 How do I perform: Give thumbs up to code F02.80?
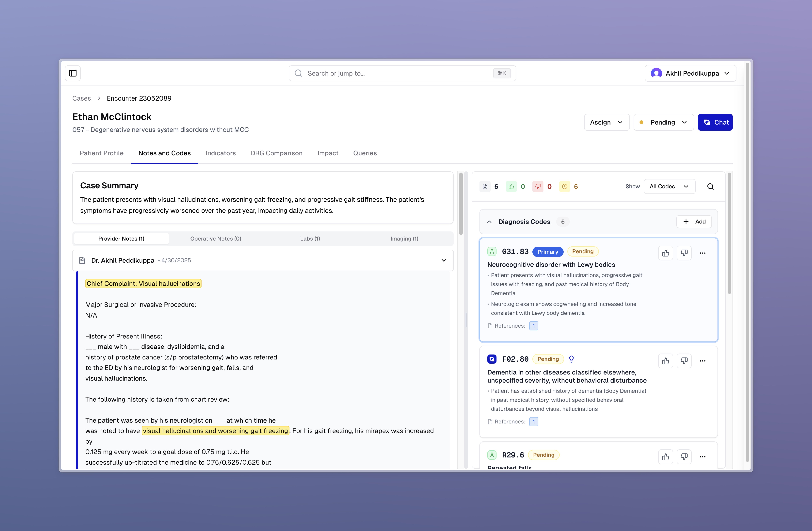point(666,360)
